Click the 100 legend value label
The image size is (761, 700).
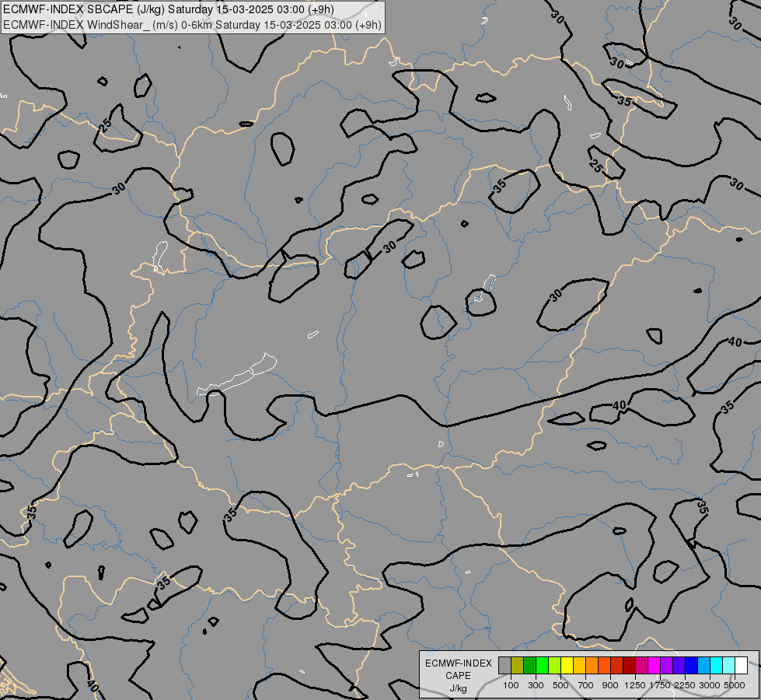point(511,685)
